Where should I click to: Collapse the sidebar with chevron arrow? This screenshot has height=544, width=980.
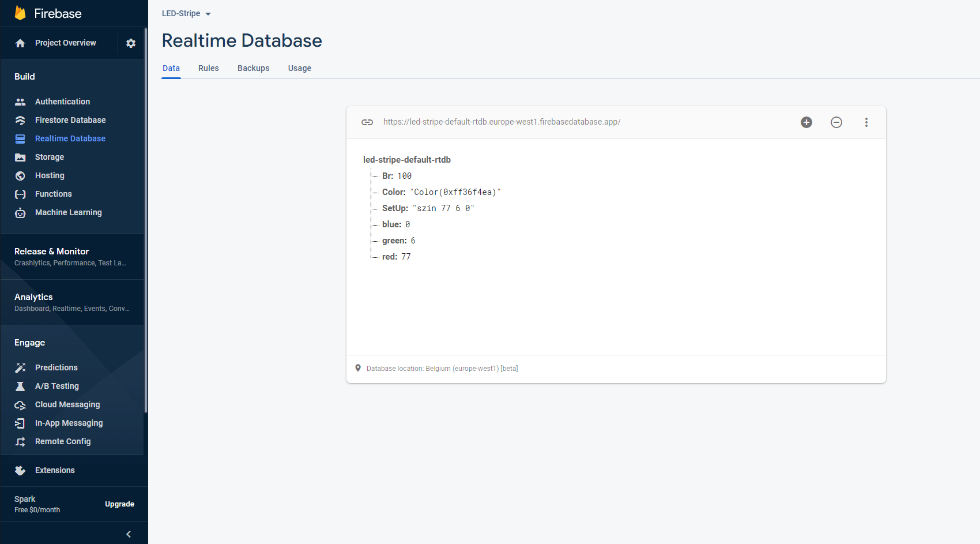(129, 534)
